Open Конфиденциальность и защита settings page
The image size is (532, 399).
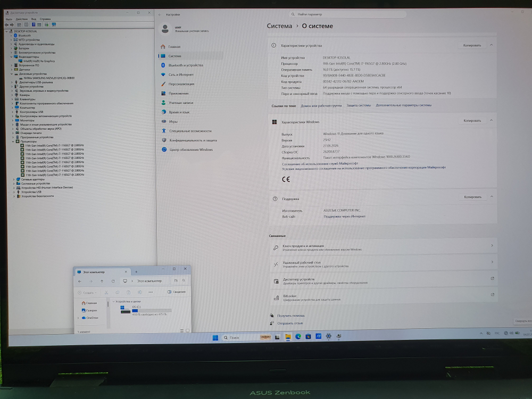click(193, 140)
